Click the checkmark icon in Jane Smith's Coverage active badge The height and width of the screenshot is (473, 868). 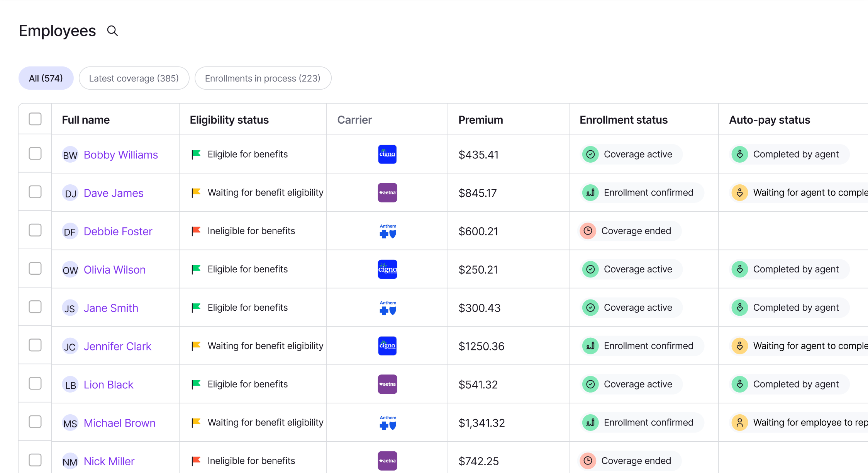tap(590, 307)
